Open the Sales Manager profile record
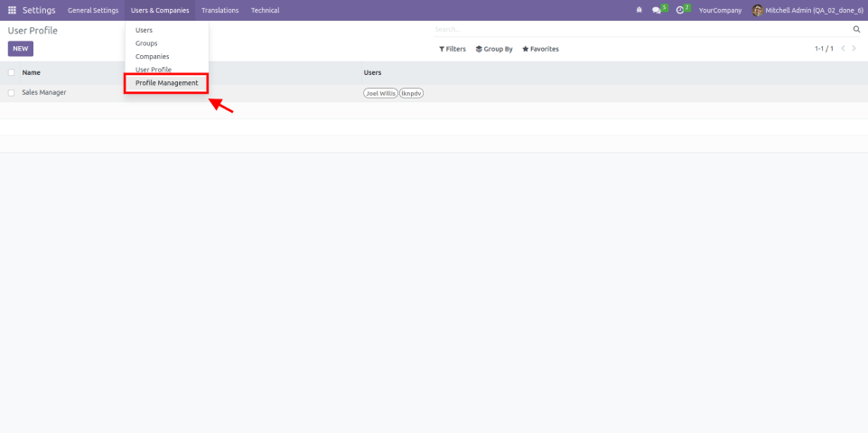This screenshot has height=433, width=868. click(44, 92)
